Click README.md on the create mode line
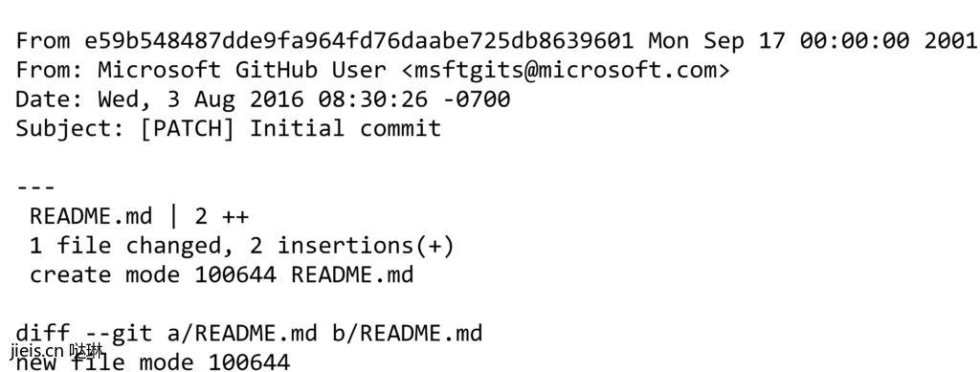 [x=352, y=274]
